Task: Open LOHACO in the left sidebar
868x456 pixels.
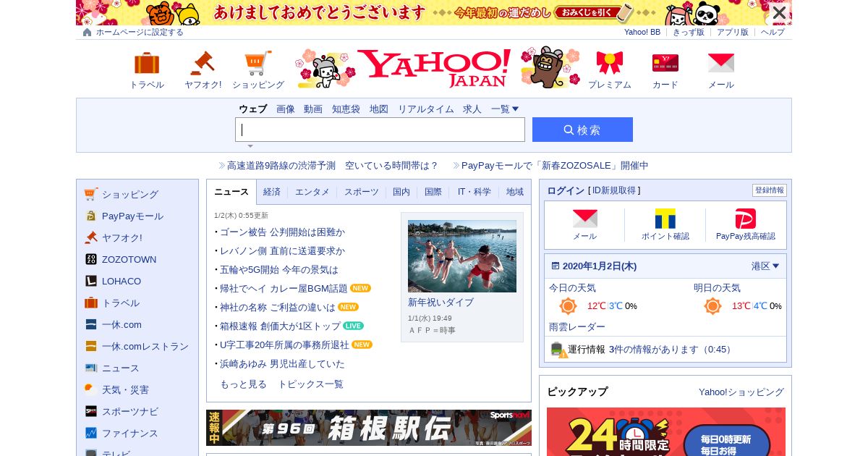Action: [x=122, y=281]
